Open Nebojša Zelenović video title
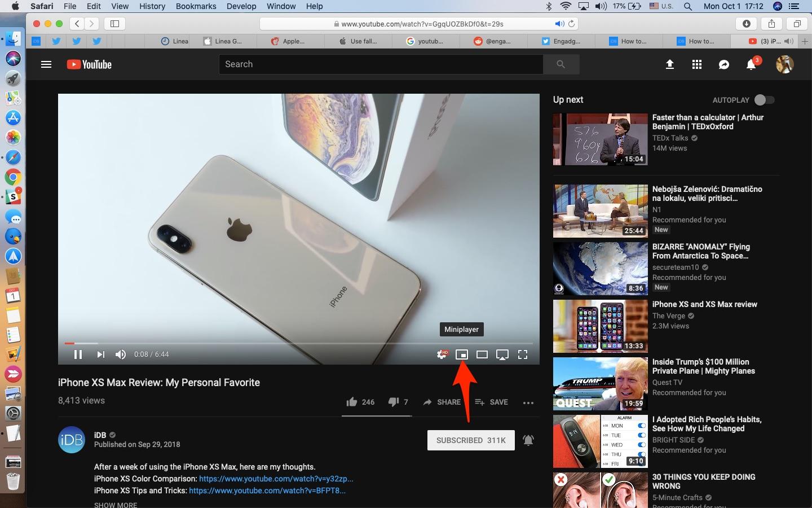This screenshot has height=508, width=812. tap(707, 194)
